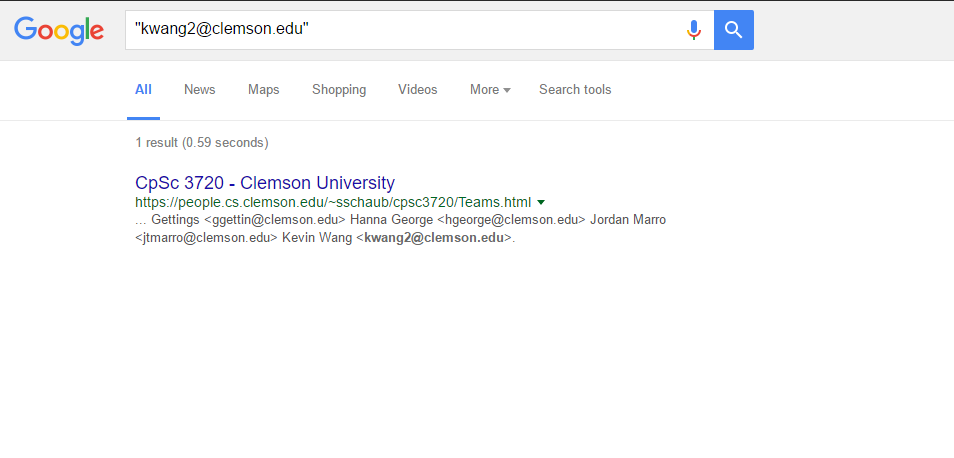
Task: Open the Videos results tab
Action: (x=417, y=89)
